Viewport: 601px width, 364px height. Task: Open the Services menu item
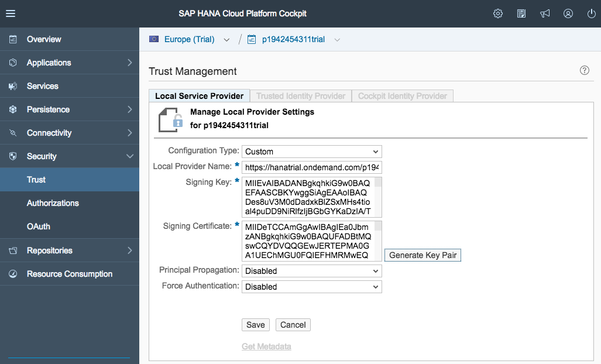pos(70,86)
